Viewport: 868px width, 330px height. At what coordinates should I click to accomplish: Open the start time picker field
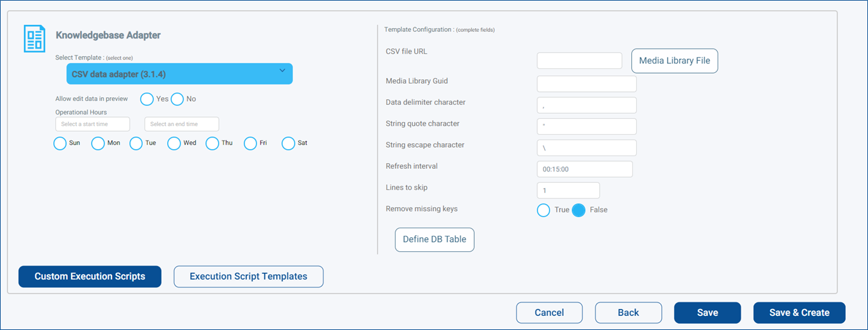point(93,124)
